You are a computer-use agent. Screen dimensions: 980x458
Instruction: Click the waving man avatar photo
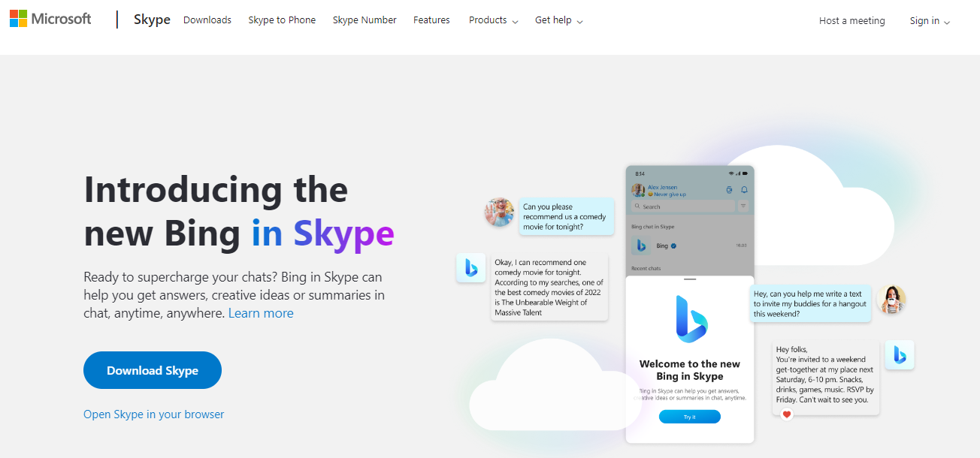499,212
